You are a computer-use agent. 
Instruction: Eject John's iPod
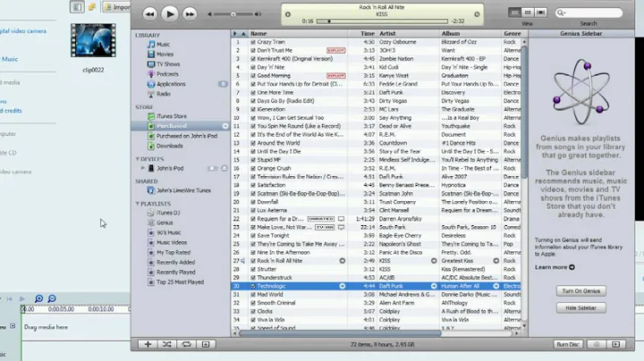[x=225, y=168]
